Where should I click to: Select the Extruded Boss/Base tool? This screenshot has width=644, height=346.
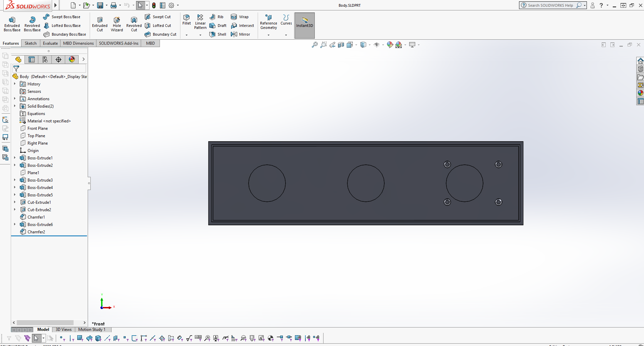(12, 24)
